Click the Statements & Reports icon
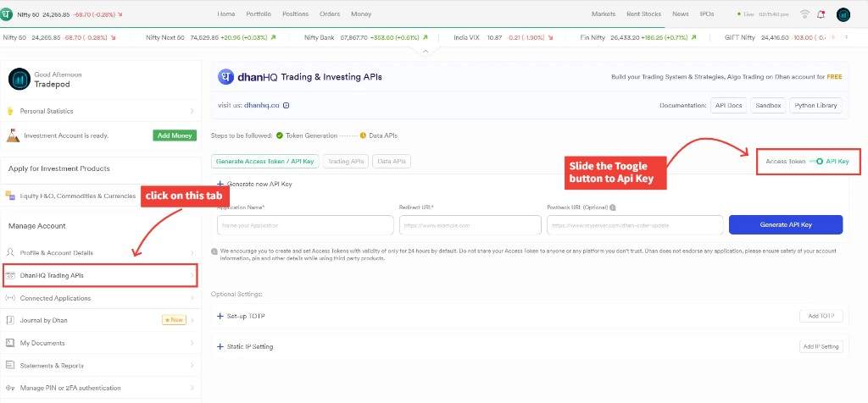The width and height of the screenshot is (868, 403). tap(10, 366)
